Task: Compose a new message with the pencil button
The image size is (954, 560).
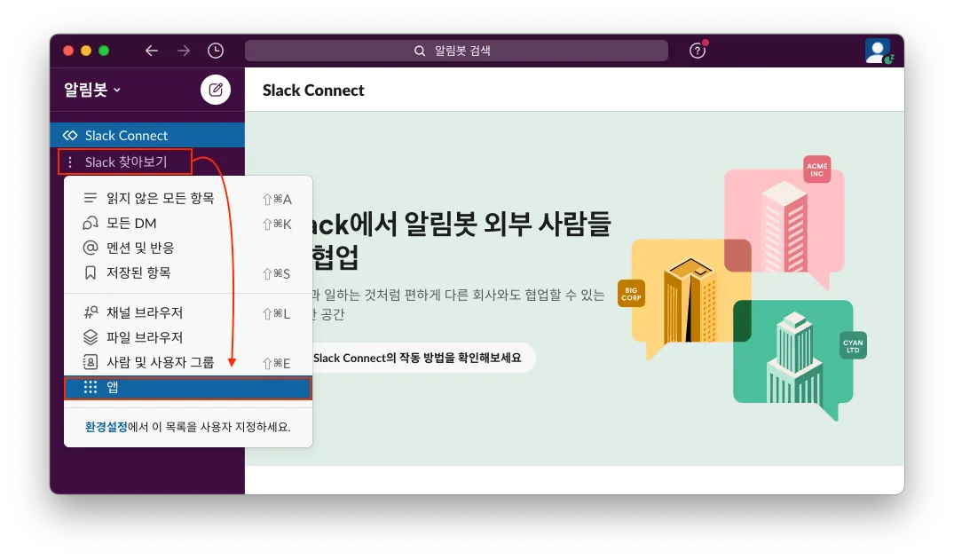Action: click(216, 91)
